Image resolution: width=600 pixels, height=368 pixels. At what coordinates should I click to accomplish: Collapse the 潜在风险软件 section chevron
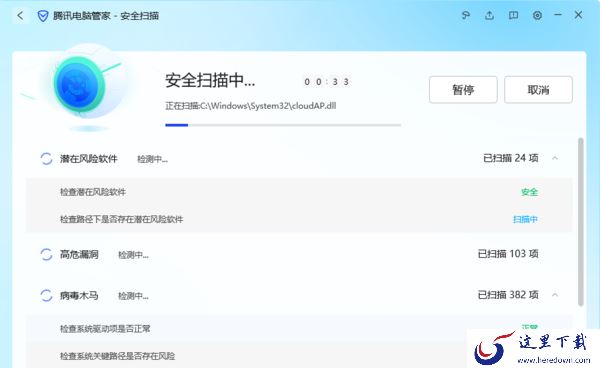pos(555,158)
